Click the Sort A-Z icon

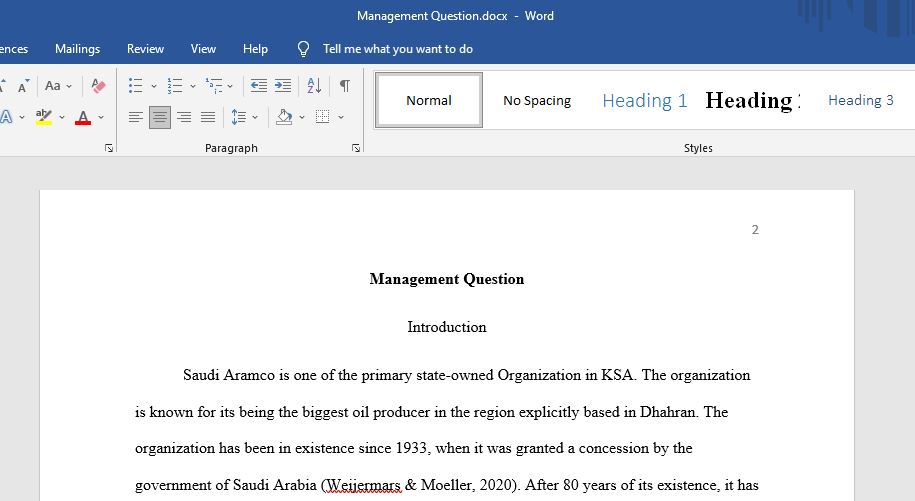[x=314, y=86]
